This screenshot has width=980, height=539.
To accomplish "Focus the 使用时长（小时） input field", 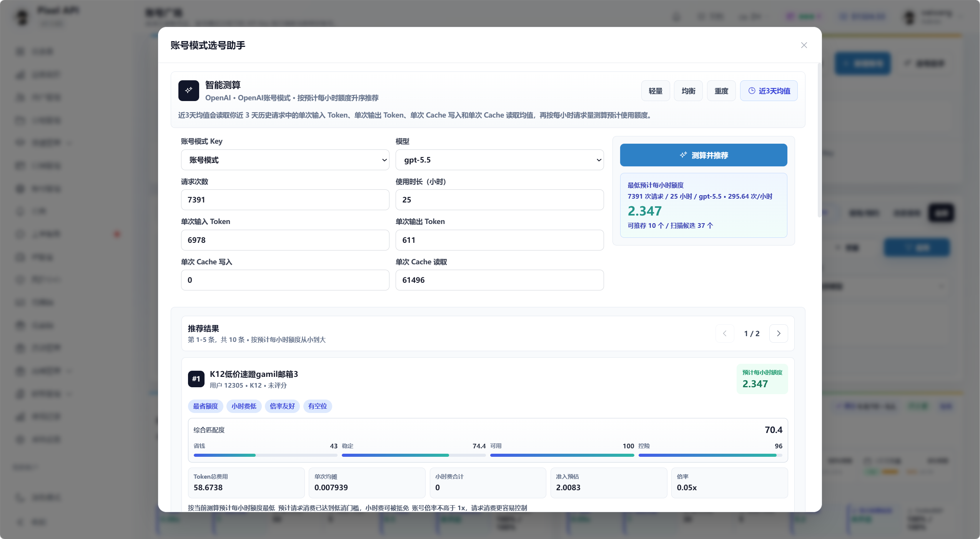I will (499, 200).
